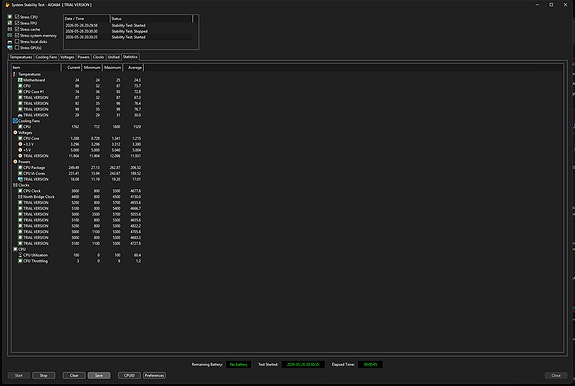Click the Status log column header
Screen dimensions: 575x386
click(151, 18)
